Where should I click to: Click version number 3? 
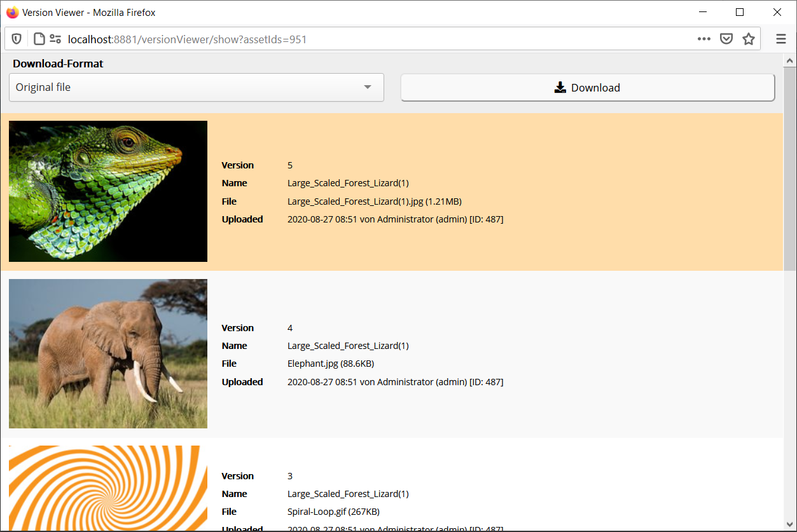(290, 476)
